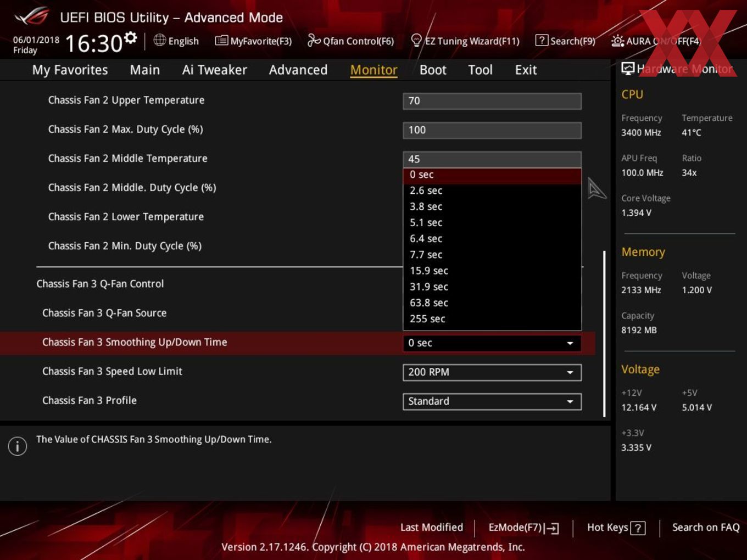Select 7.7 sec option
747x560 pixels.
coord(492,255)
